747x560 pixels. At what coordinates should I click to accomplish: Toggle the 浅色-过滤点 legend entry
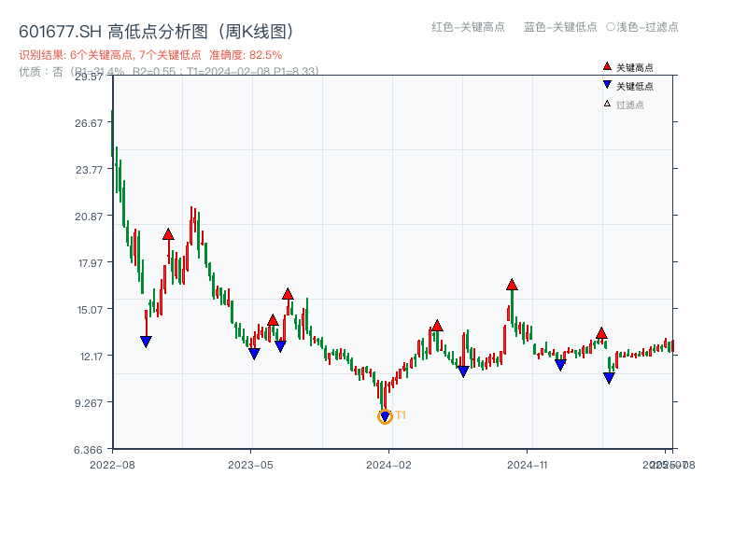coord(643,28)
